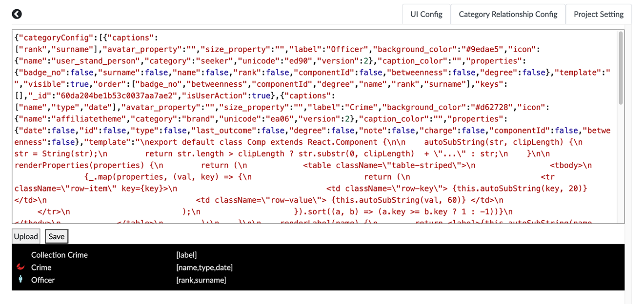Click the JSON editor scrollbar thumb
The height and width of the screenshot is (304, 644).
(621, 67)
